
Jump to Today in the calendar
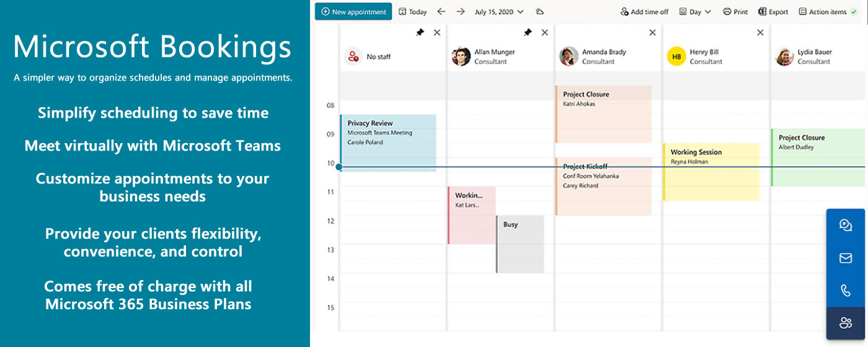click(x=413, y=12)
